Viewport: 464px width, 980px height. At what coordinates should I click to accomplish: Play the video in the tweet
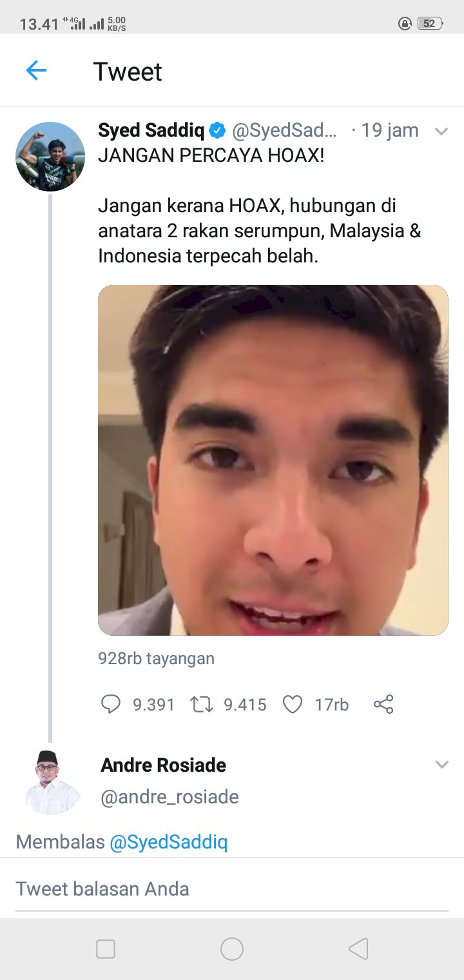(273, 460)
